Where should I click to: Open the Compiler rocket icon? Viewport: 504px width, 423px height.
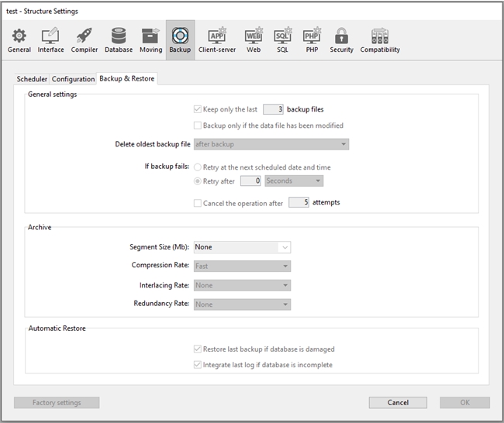(85, 40)
